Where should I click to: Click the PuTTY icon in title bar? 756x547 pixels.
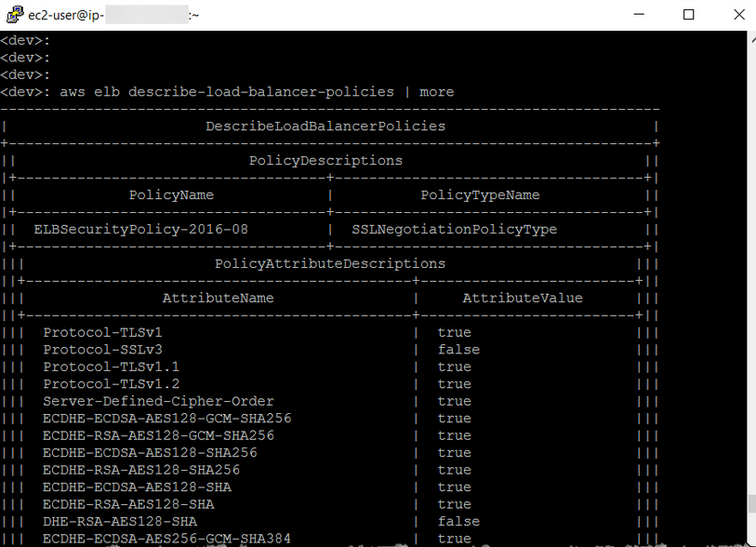[15, 15]
